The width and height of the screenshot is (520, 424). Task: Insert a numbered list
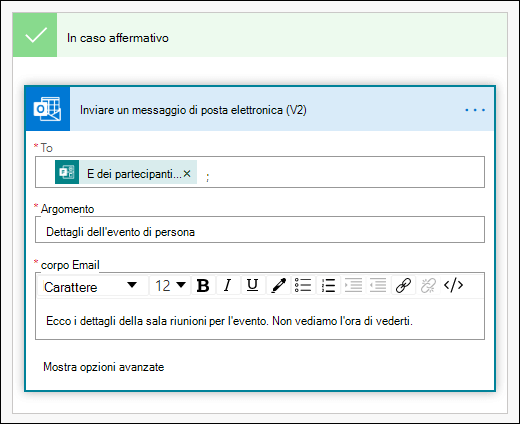click(x=328, y=286)
